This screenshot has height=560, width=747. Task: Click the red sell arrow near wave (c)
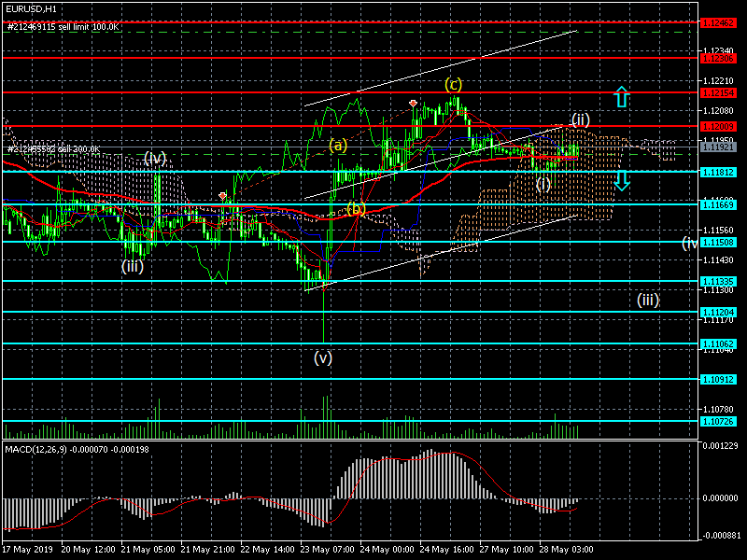point(413,102)
